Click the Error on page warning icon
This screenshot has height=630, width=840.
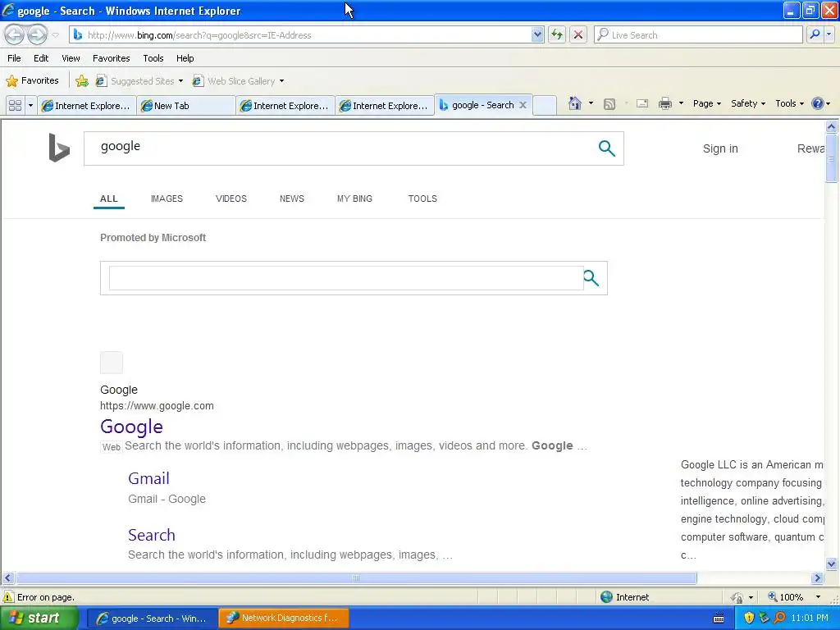pyautogui.click(x=7, y=597)
